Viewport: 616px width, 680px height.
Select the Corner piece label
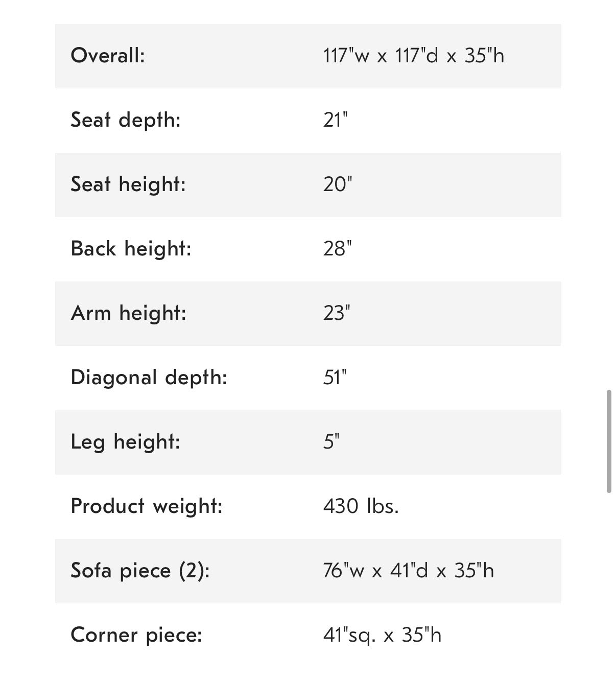click(136, 635)
